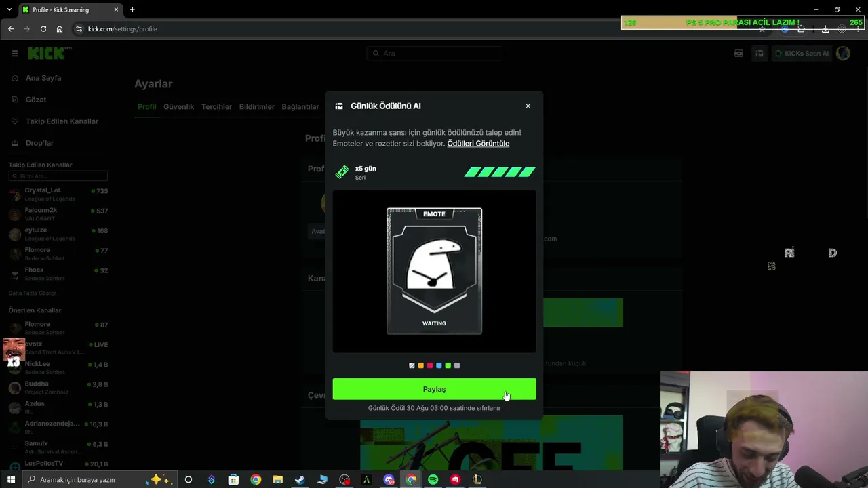Click the Ara search field
This screenshot has height=488, width=868.
[434, 54]
